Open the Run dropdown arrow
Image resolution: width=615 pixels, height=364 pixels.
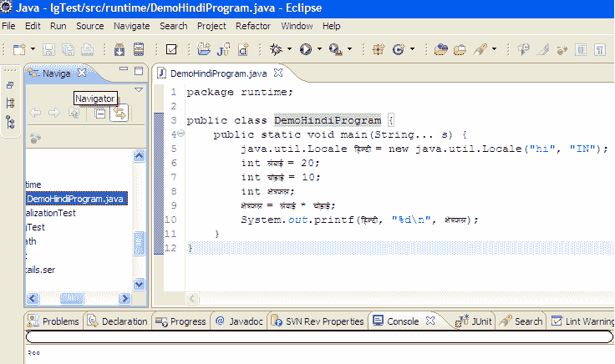pos(319,49)
